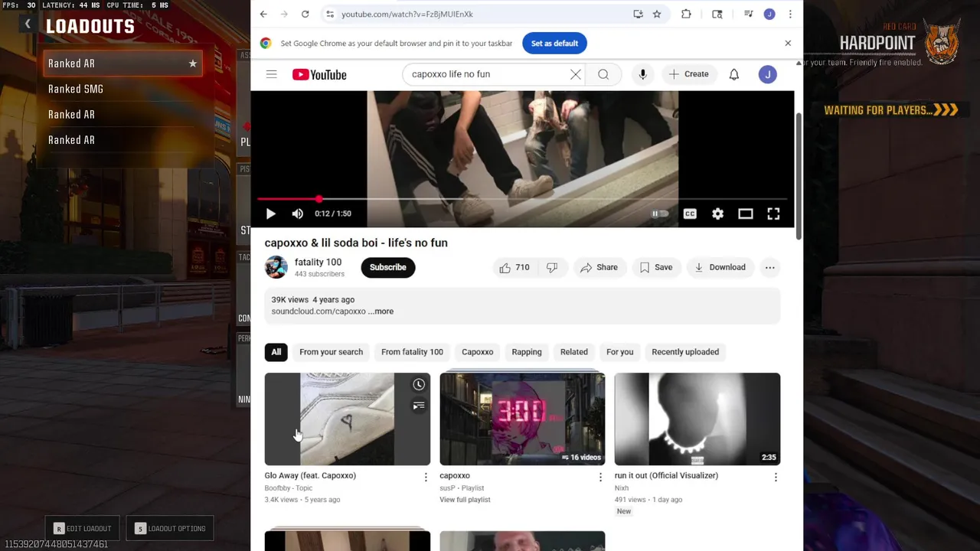Open video player settings gear

(717, 214)
